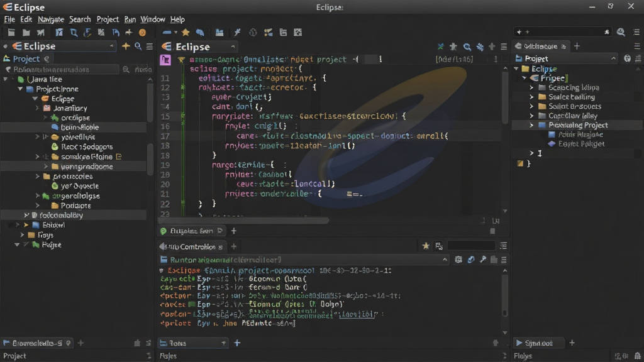The height and width of the screenshot is (362, 644).
Task: Click the lock icon in bottom-right status bar
Action: pyautogui.click(x=637, y=356)
